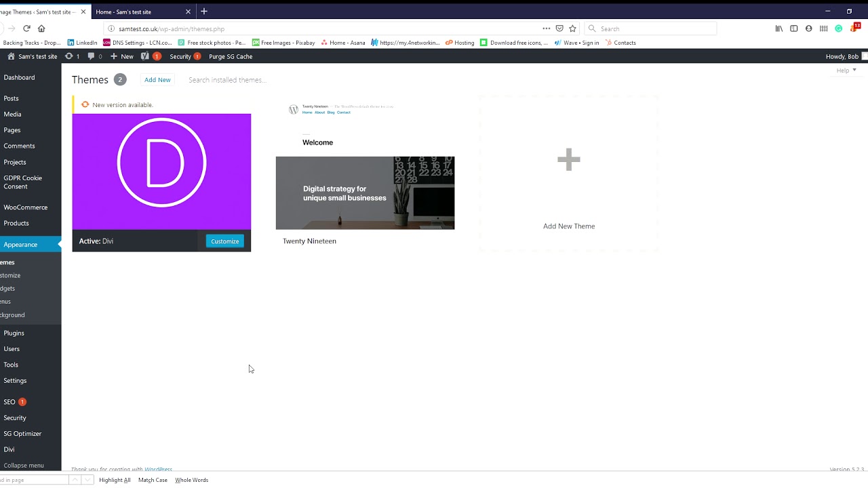
Task: Open a new browser tab with plus
Action: tap(203, 11)
